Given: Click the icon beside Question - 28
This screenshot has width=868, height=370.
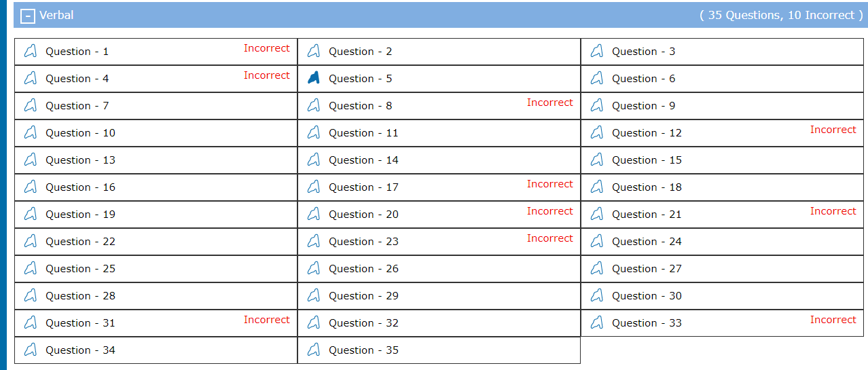Looking at the screenshot, I should click(x=30, y=296).
